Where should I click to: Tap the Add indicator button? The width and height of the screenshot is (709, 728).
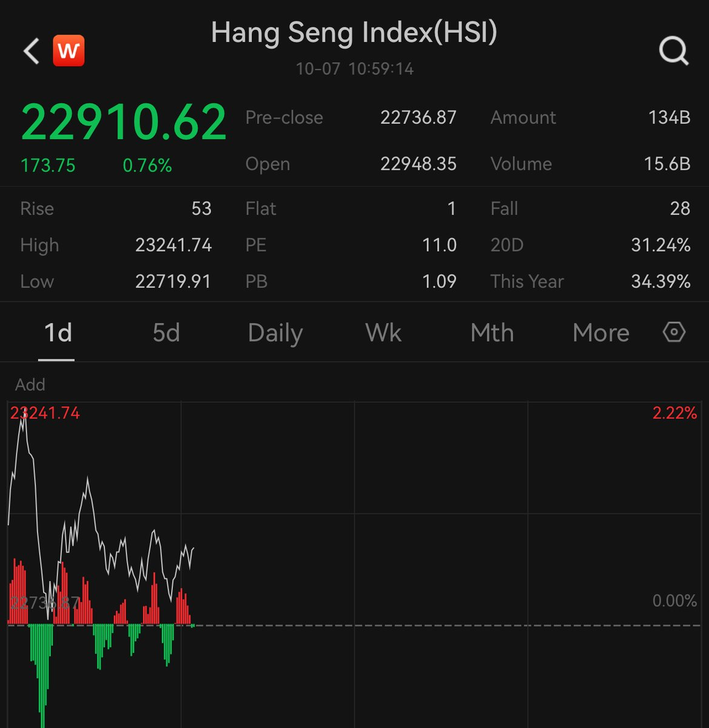30,385
